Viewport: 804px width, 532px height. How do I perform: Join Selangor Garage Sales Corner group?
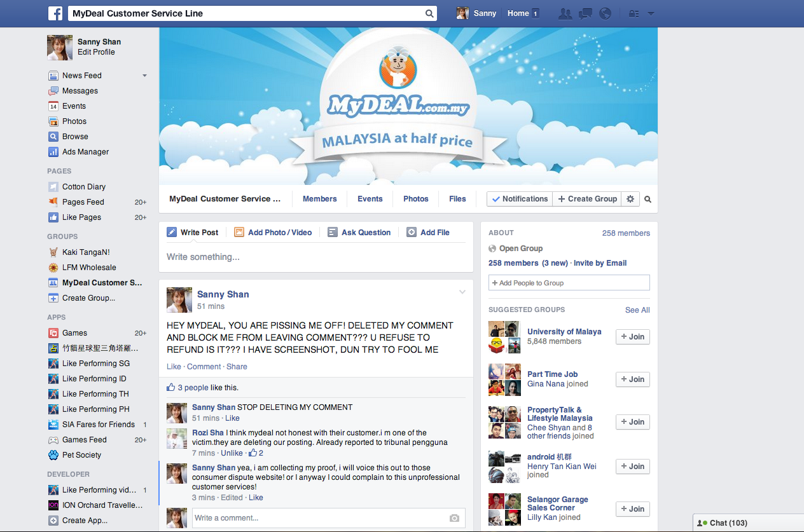click(x=633, y=509)
